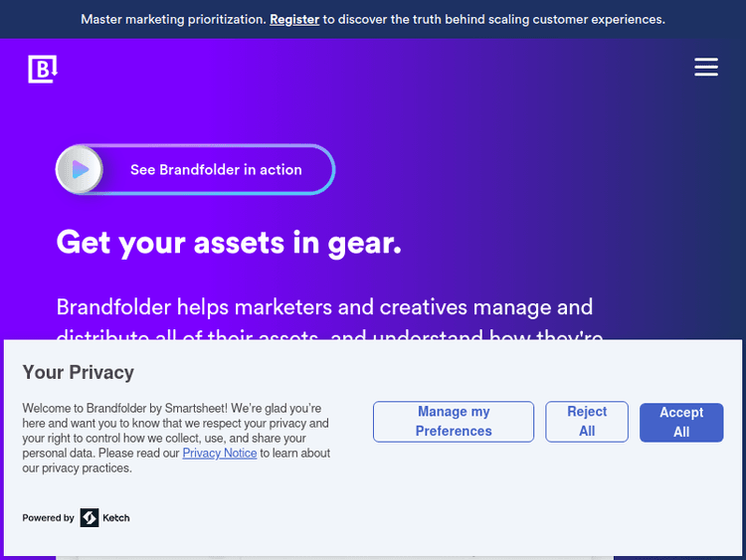Screen dimensions: 746x560
Task: Click the 'Powered by' text
Action: click(48, 518)
